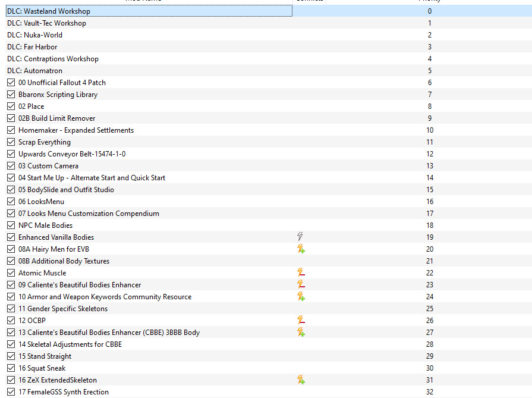Select the mod name 12 OCBP

click(32, 320)
